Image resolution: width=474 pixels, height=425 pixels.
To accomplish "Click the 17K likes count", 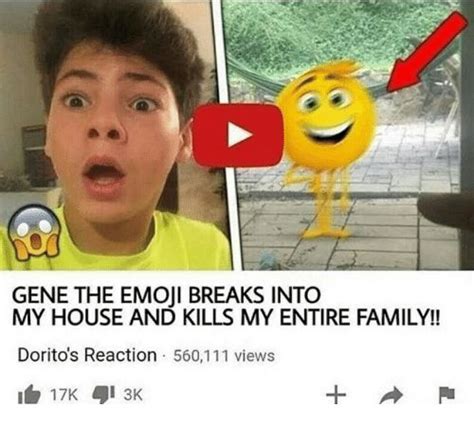I will (x=64, y=395).
